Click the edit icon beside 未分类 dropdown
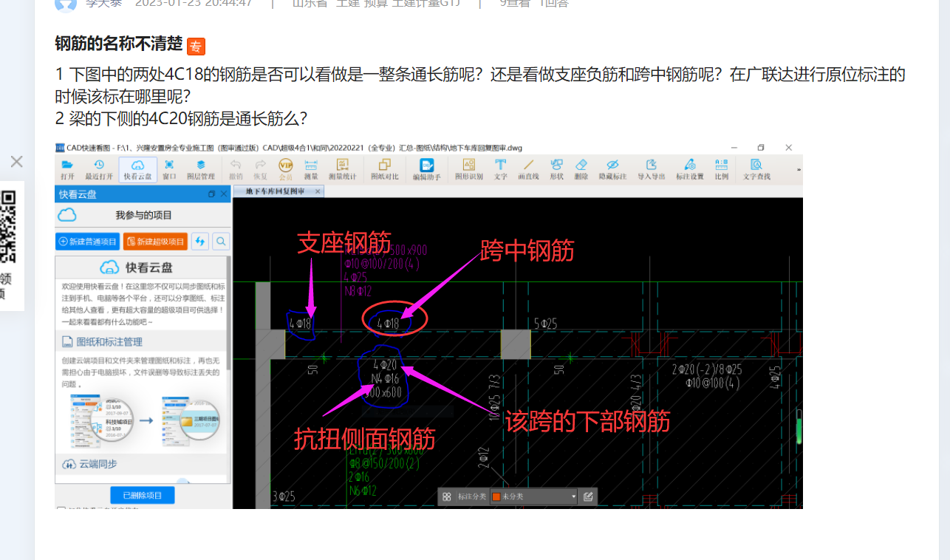The image size is (950, 560). point(588,497)
